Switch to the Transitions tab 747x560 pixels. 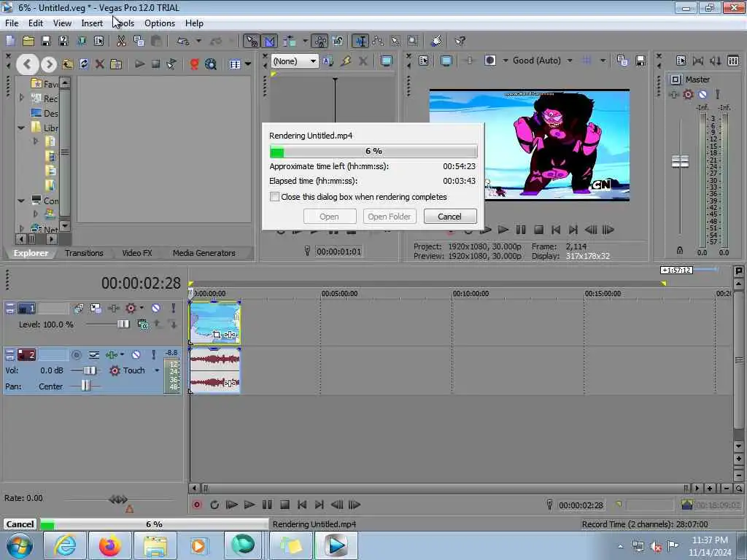click(x=84, y=253)
